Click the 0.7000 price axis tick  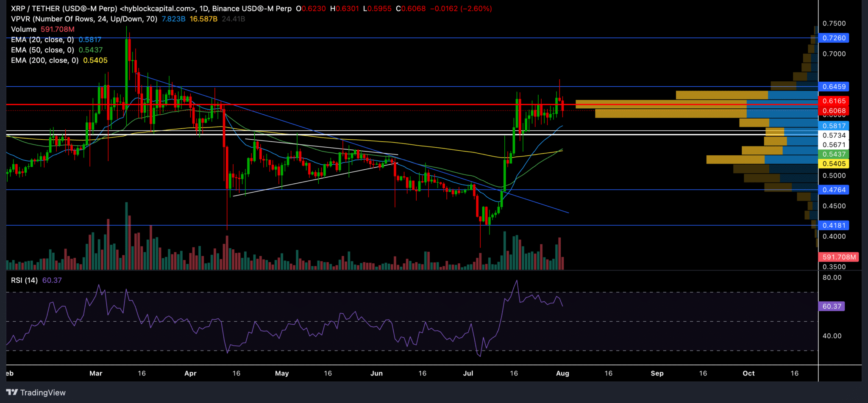[x=834, y=54]
